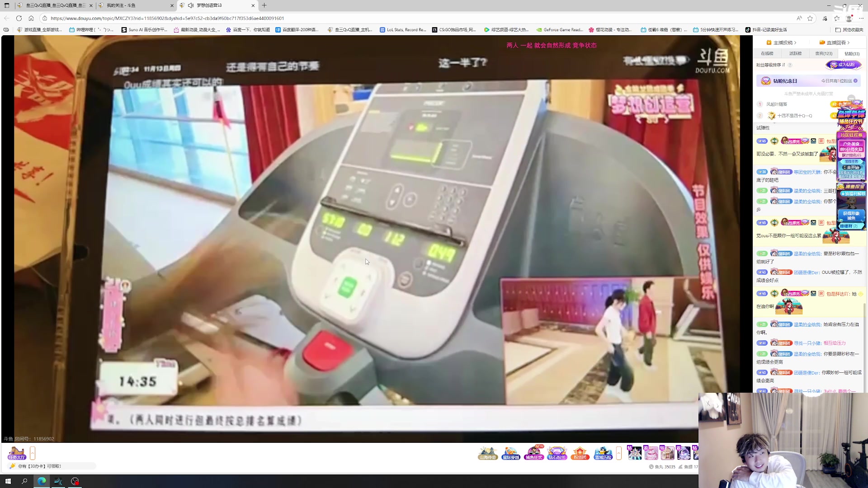868x488 pixels.
Task: Open the 直播回看 live replay link
Action: [x=834, y=42]
